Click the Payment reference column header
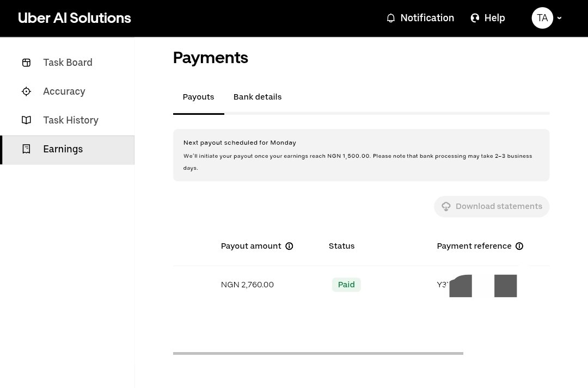Image resolution: width=588 pixels, height=388 pixels. (x=474, y=247)
